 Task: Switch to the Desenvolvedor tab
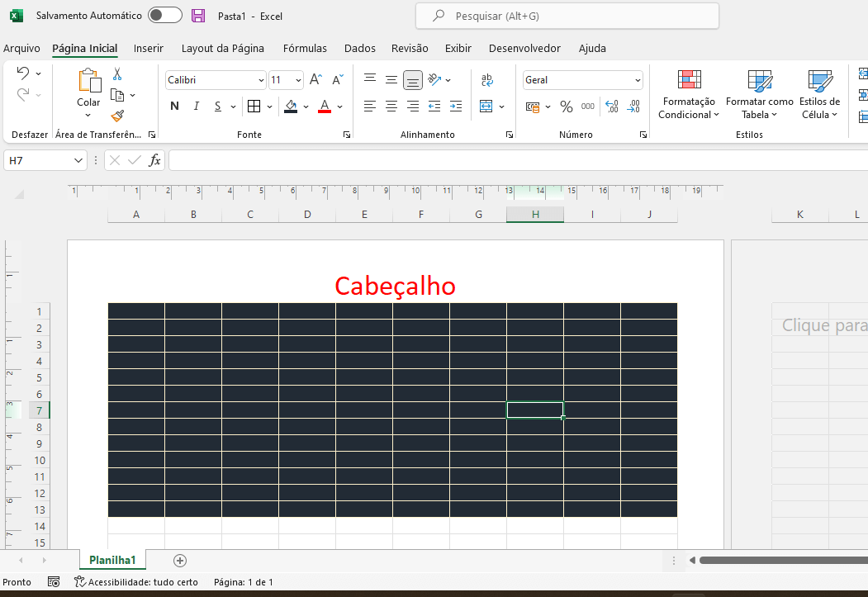[x=524, y=48]
